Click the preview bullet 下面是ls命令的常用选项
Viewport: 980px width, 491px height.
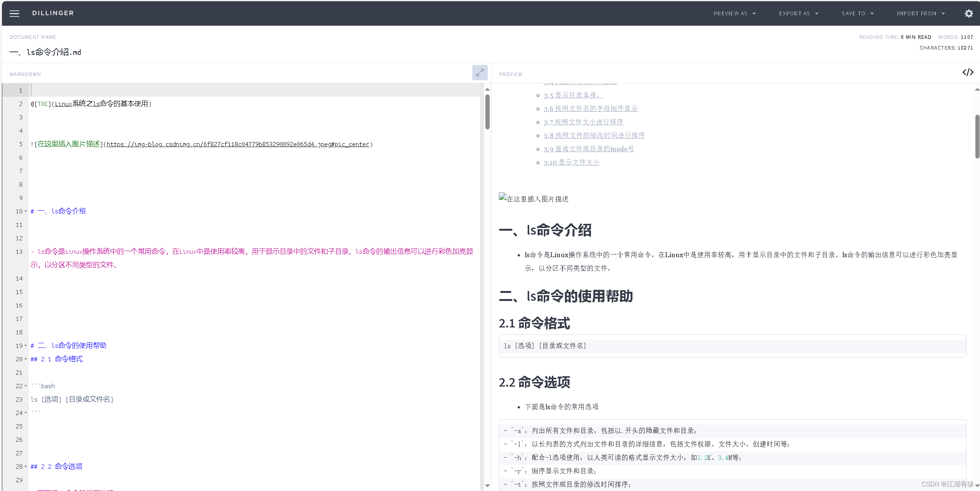click(561, 407)
